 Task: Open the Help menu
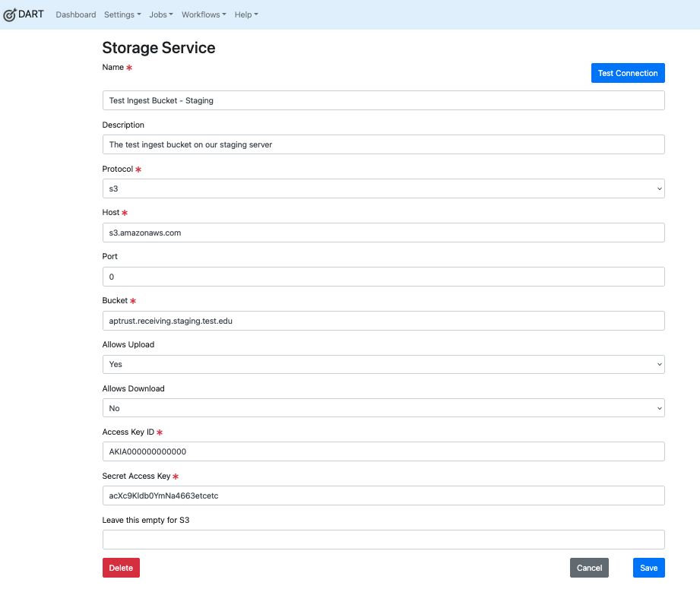click(x=245, y=14)
